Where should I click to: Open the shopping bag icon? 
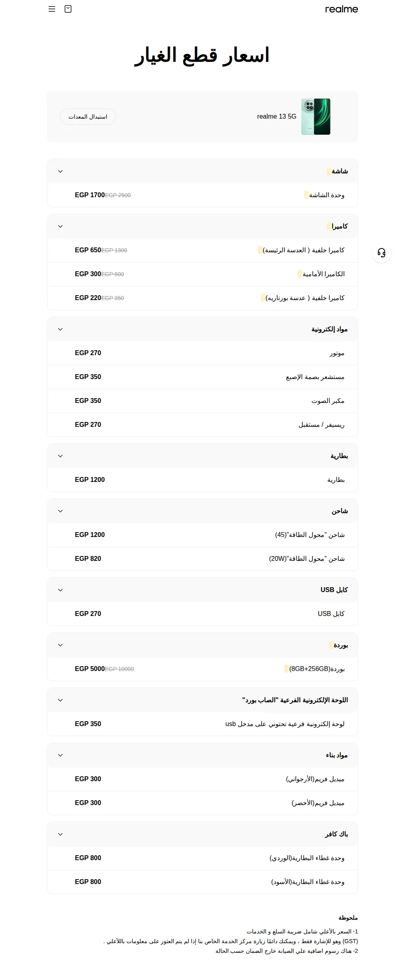[68, 9]
